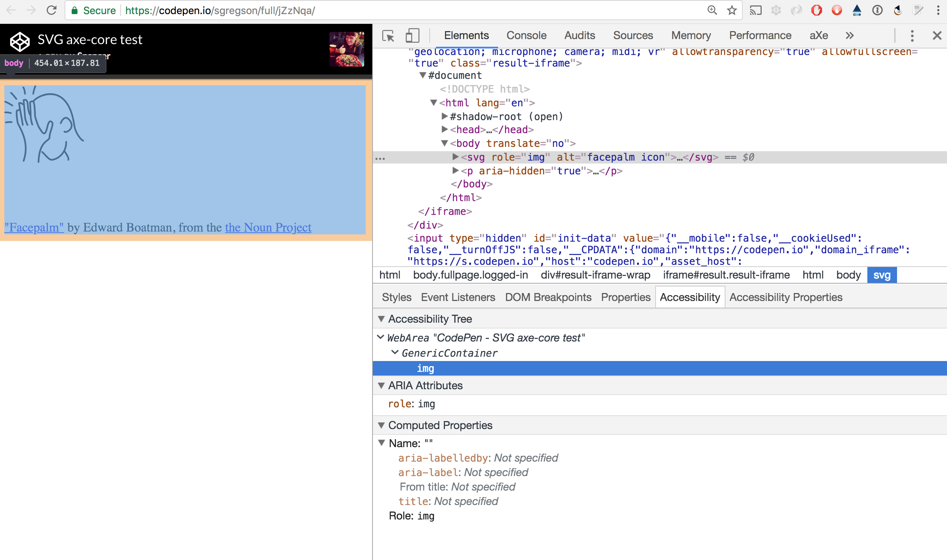The height and width of the screenshot is (560, 947).
Task: Click iframe#result.result-iframe breadcrumb
Action: pos(726,275)
